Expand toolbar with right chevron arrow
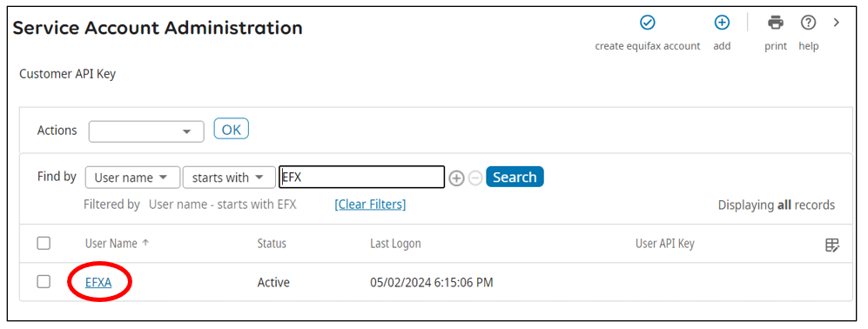 point(837,23)
